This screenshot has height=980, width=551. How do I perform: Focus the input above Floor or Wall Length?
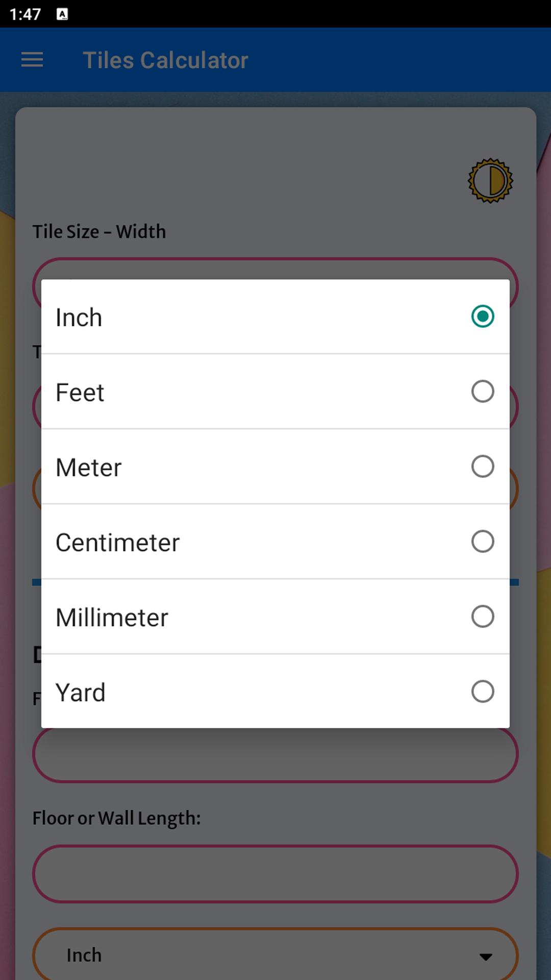[x=275, y=754]
